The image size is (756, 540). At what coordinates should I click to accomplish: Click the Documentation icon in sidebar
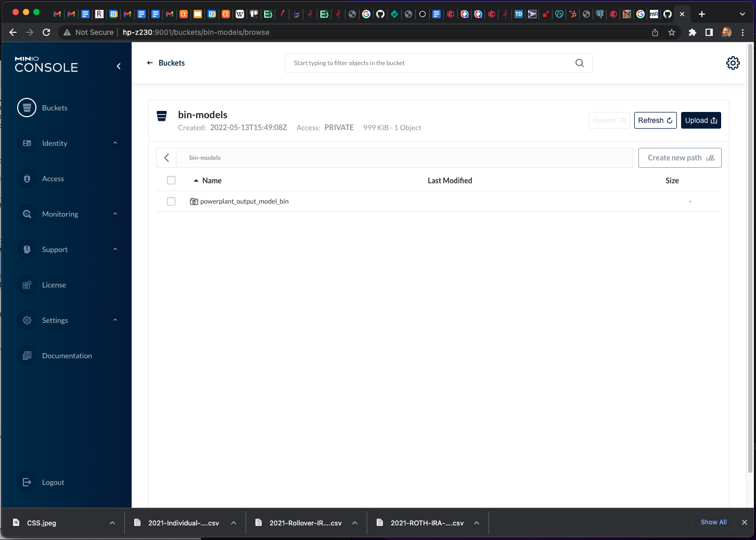point(27,356)
